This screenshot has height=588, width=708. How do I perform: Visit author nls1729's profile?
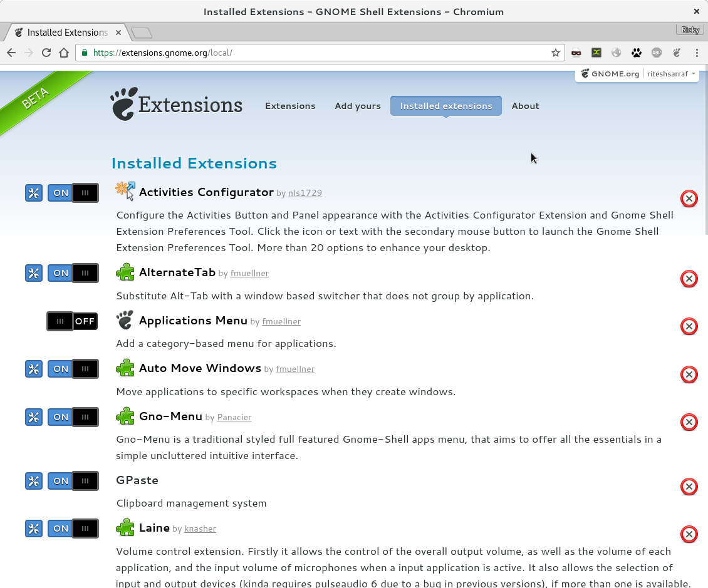(x=305, y=193)
